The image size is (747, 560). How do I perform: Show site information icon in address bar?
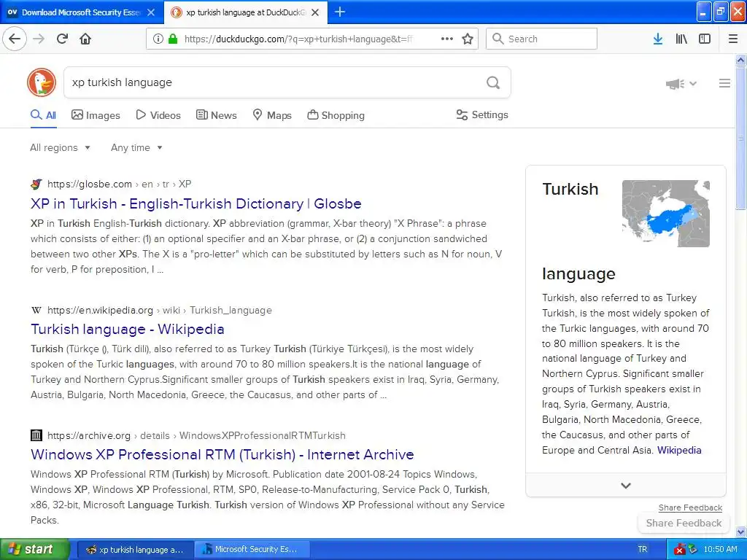(x=158, y=39)
